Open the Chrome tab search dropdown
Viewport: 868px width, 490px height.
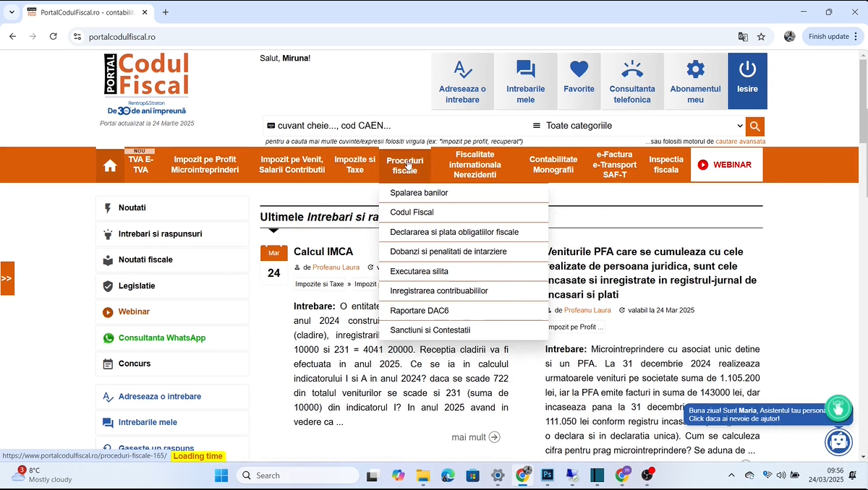pyautogui.click(x=12, y=12)
